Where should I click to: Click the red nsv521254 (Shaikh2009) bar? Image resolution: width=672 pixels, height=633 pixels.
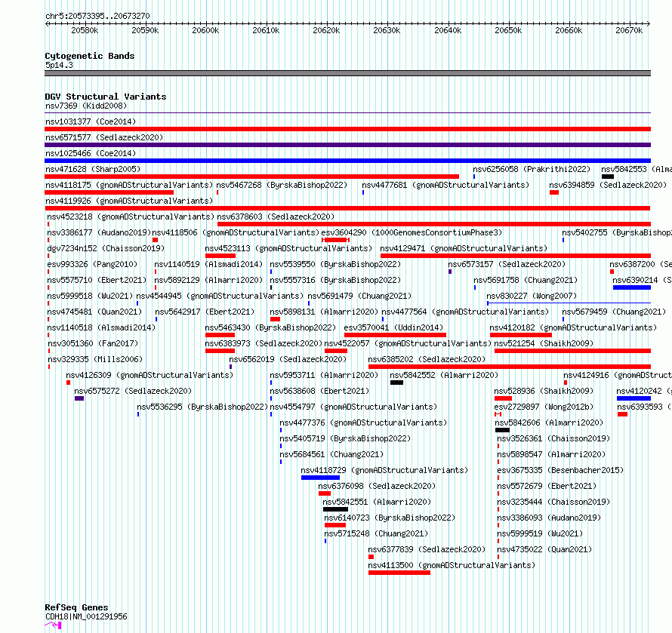pyautogui.click(x=572, y=351)
